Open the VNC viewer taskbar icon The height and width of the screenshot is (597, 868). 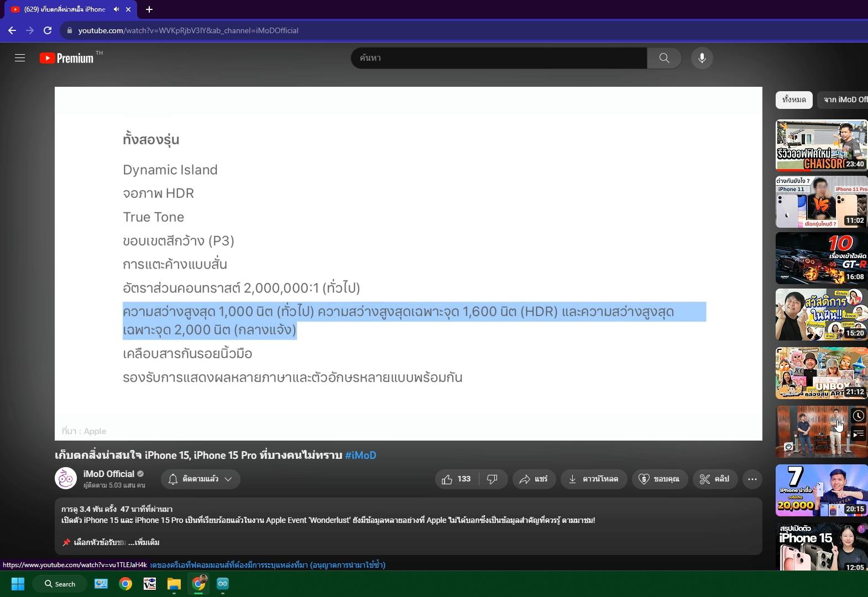[149, 584]
